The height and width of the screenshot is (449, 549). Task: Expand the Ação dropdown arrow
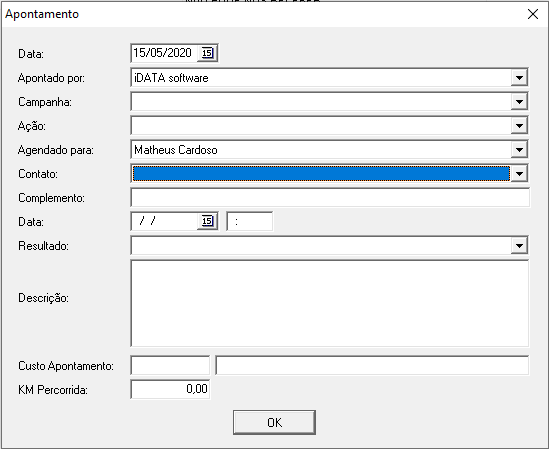pyautogui.click(x=519, y=126)
